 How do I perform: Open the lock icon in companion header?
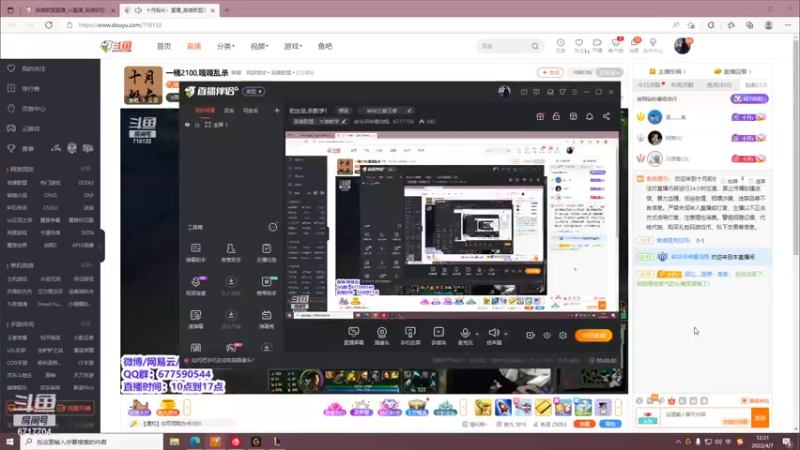coord(556,116)
